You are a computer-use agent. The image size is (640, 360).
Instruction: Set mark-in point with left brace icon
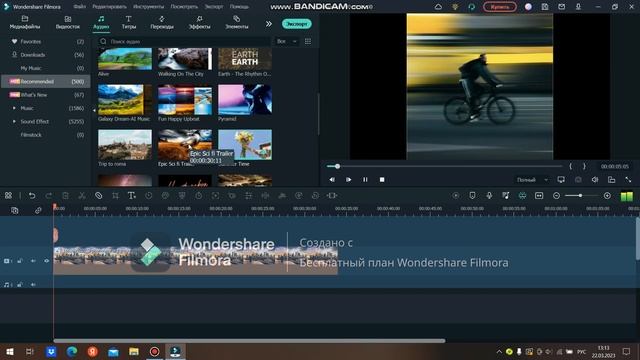click(x=571, y=166)
